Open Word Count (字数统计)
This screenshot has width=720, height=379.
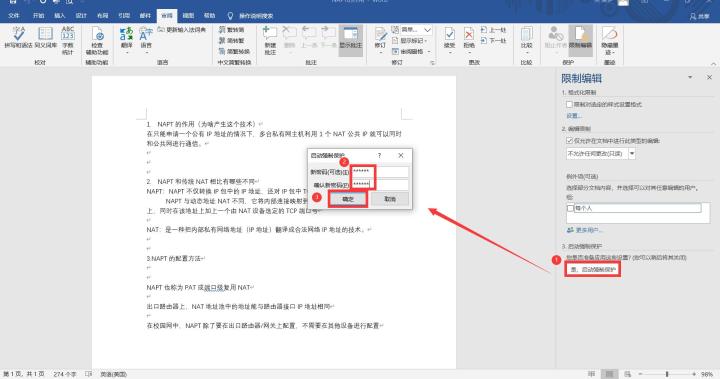(x=68, y=40)
